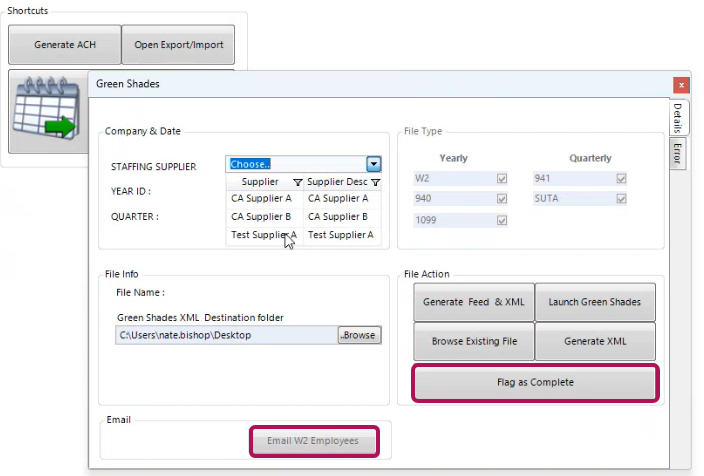704x476 pixels.
Task: Click Test Supplier A in Supplier Desc column
Action: pyautogui.click(x=341, y=235)
